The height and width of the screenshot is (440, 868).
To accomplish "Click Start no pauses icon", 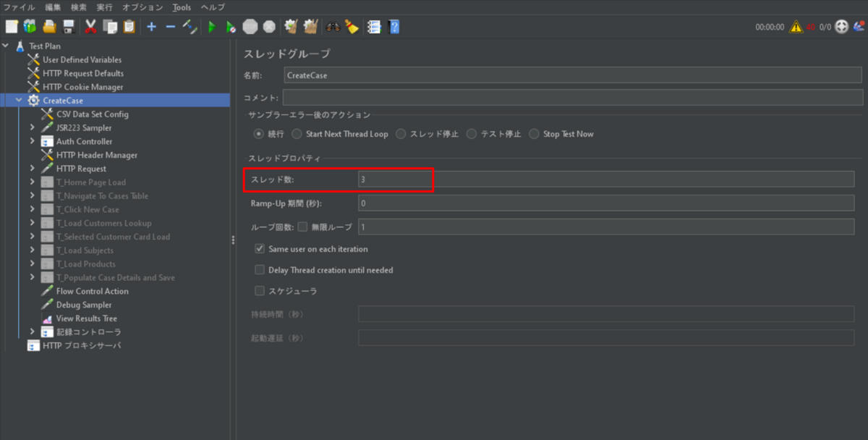I will [231, 27].
